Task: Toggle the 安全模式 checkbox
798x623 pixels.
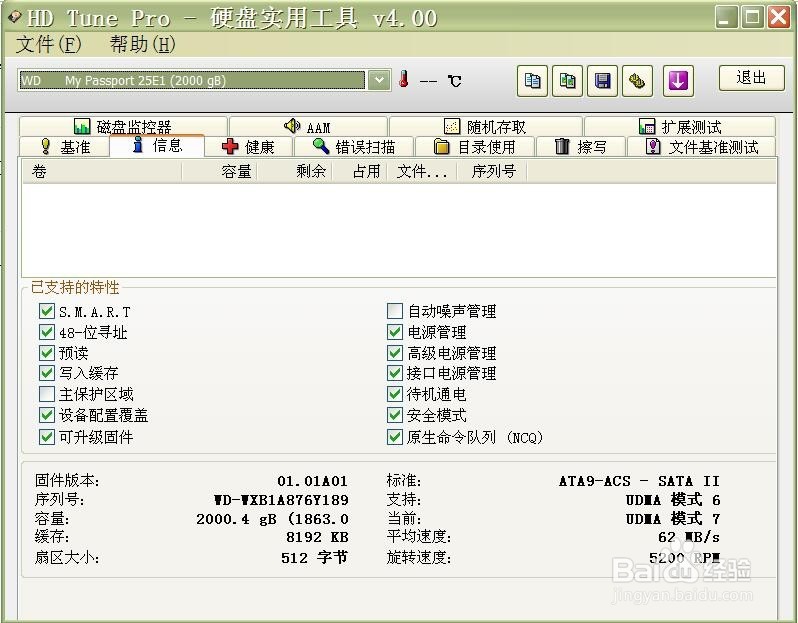Action: pos(395,415)
